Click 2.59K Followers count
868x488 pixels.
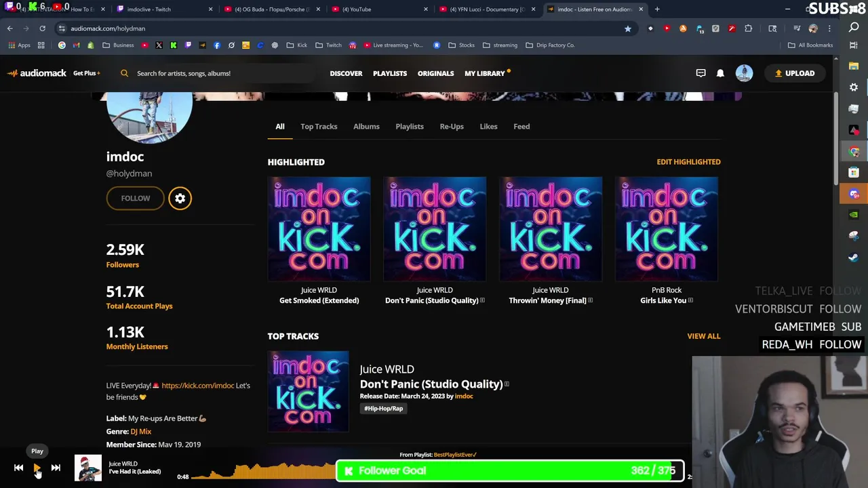coord(125,255)
